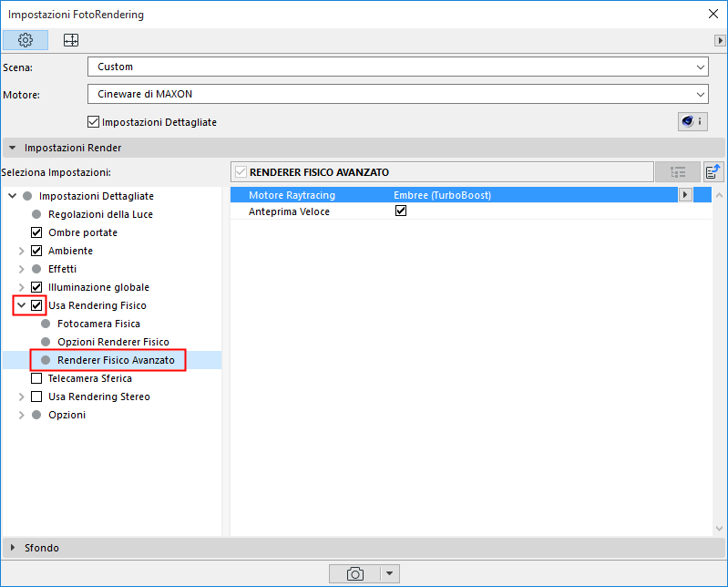Collapse the Usa Rendering Fisico node
The image size is (728, 587).
pyautogui.click(x=21, y=305)
